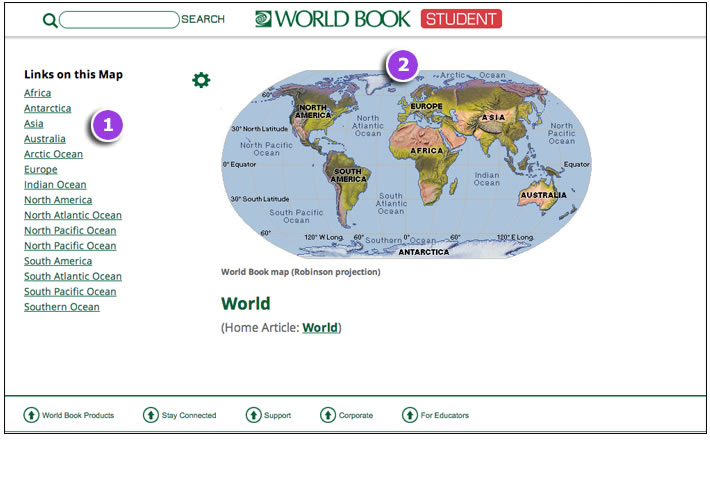Image resolution: width=710 pixels, height=503 pixels.
Task: Click the SEARCH button label
Action: [x=203, y=19]
